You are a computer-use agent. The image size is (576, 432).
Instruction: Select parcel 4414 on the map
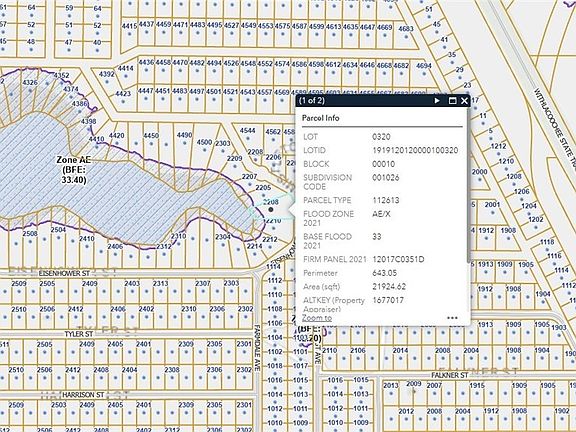[x=126, y=68]
